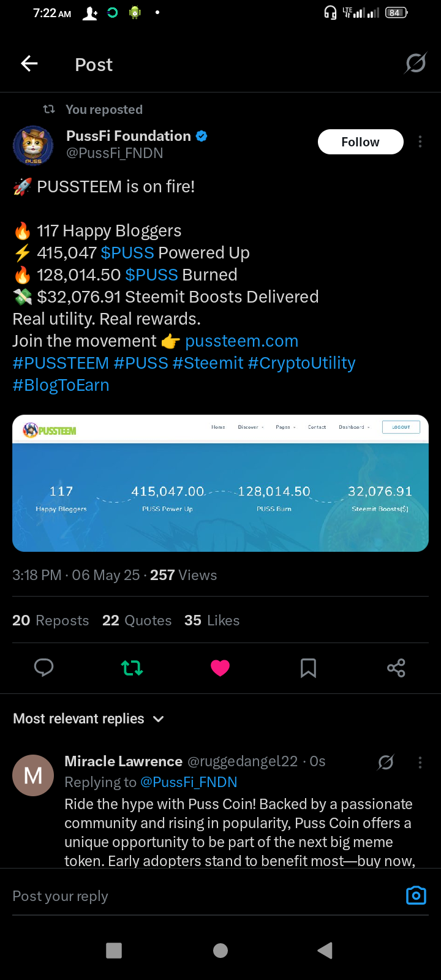The image size is (441, 980).
Task: Tap the share icon
Action: pos(396,668)
